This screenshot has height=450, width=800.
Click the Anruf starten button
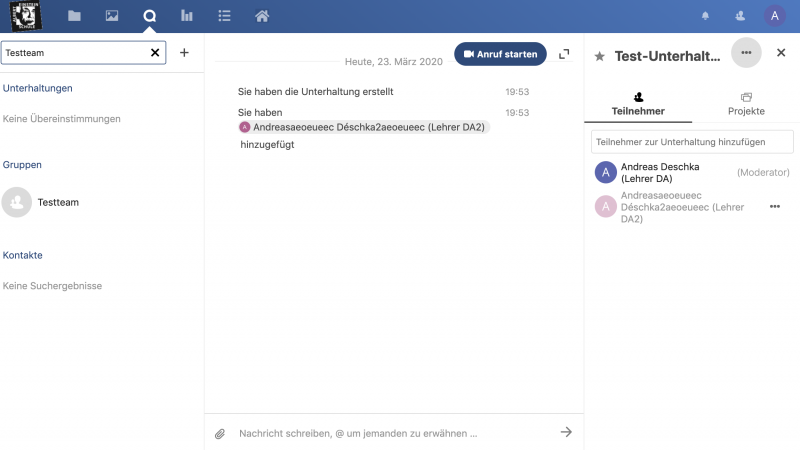(x=500, y=54)
